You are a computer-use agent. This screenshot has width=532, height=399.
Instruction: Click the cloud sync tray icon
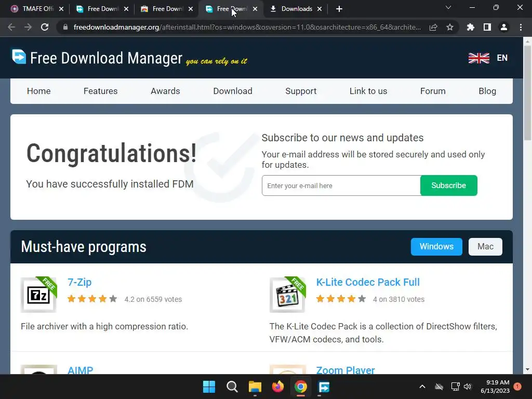click(439, 387)
